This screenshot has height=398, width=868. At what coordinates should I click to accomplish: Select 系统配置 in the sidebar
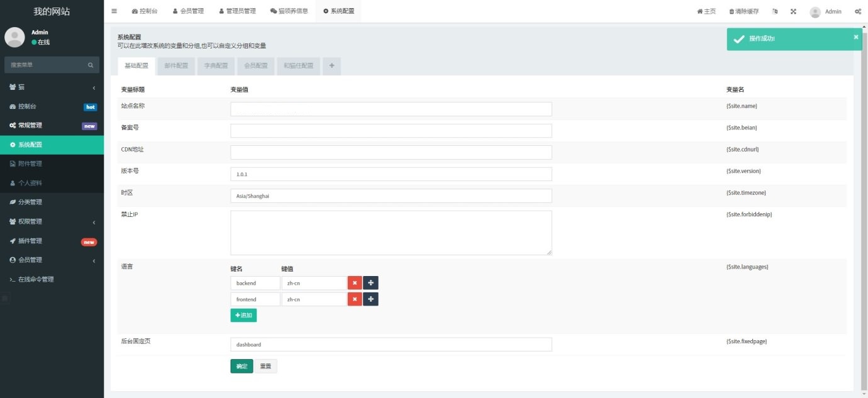[x=52, y=145]
